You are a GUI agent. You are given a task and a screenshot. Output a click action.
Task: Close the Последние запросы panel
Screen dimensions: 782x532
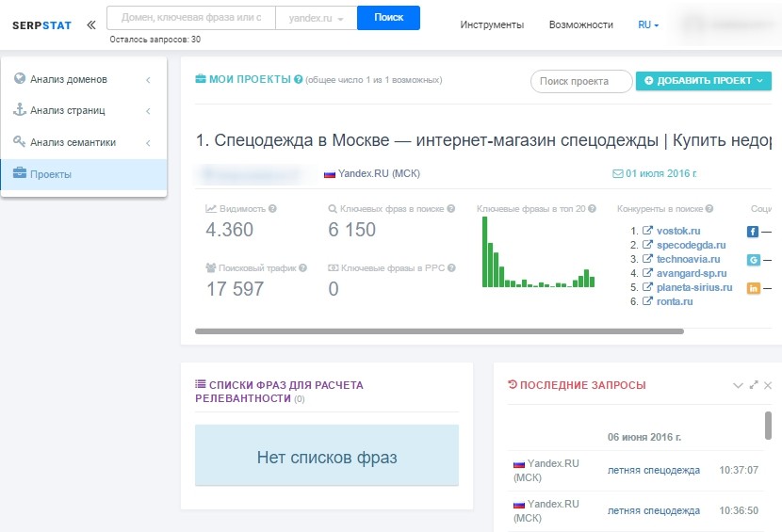coord(768,385)
